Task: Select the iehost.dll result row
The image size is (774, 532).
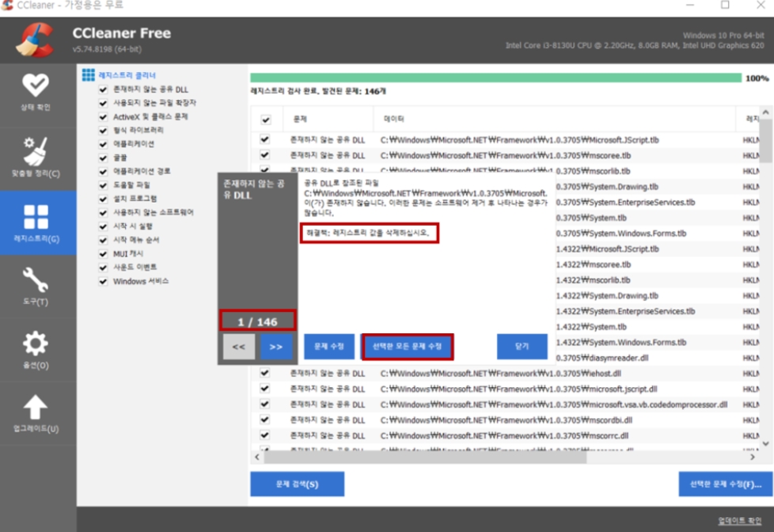Action: click(506, 374)
